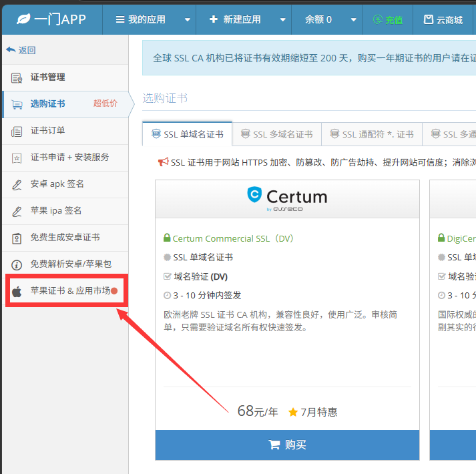Expand the 我的应用 dropdown arrow
Image resolution: width=476 pixels, height=474 pixels.
coord(188,20)
